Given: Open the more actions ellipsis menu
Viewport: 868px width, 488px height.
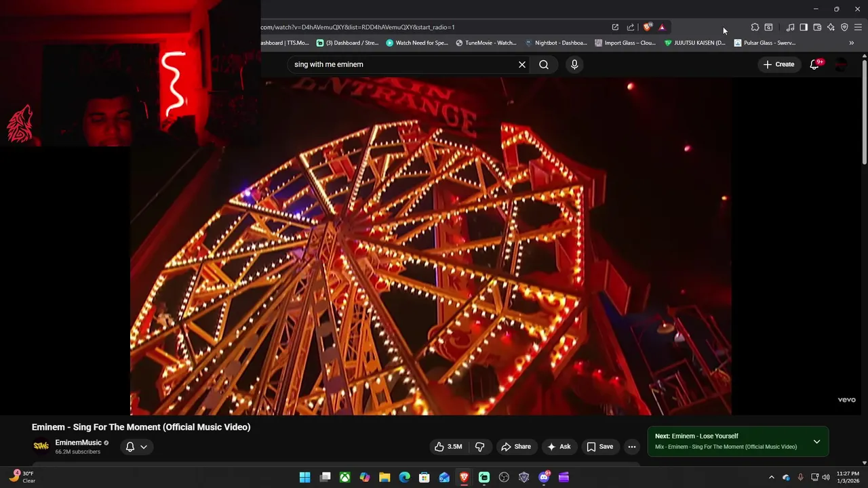Looking at the screenshot, I should pos(632,447).
